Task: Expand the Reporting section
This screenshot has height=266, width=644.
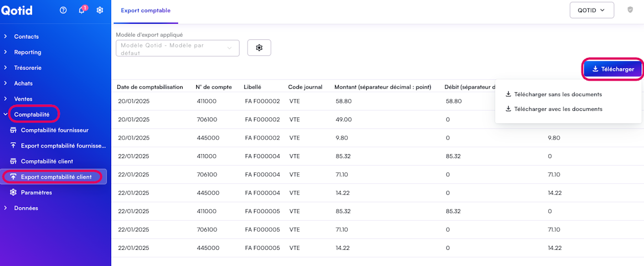Action: (x=27, y=52)
